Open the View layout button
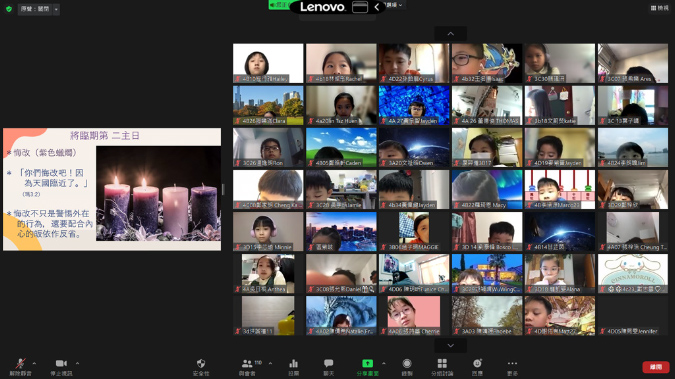The image size is (675, 379). (660, 8)
